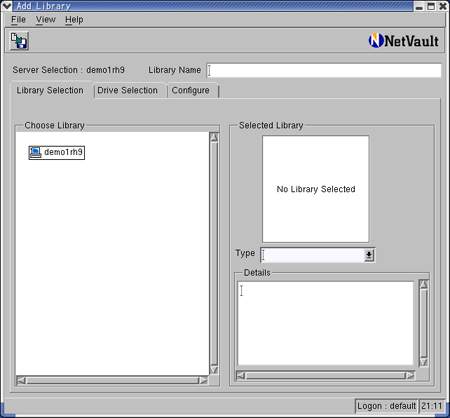Click the 21:11 clock in status bar
450x418 pixels.
click(x=432, y=406)
